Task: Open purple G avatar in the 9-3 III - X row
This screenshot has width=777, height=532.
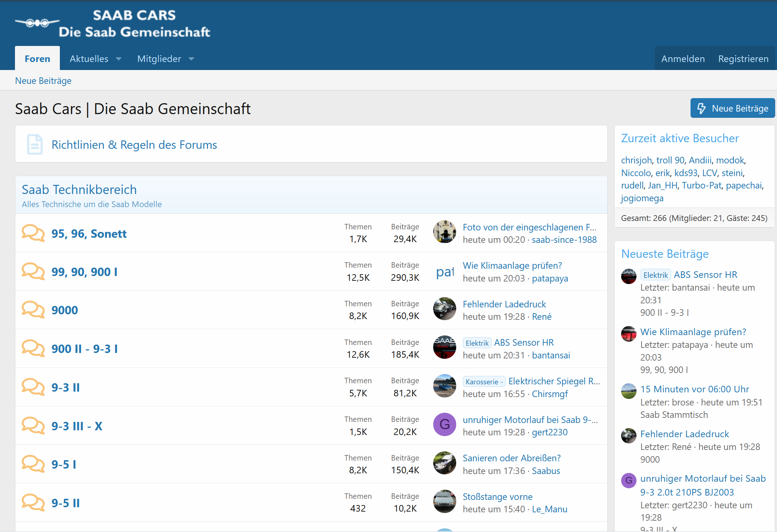Action: (445, 424)
